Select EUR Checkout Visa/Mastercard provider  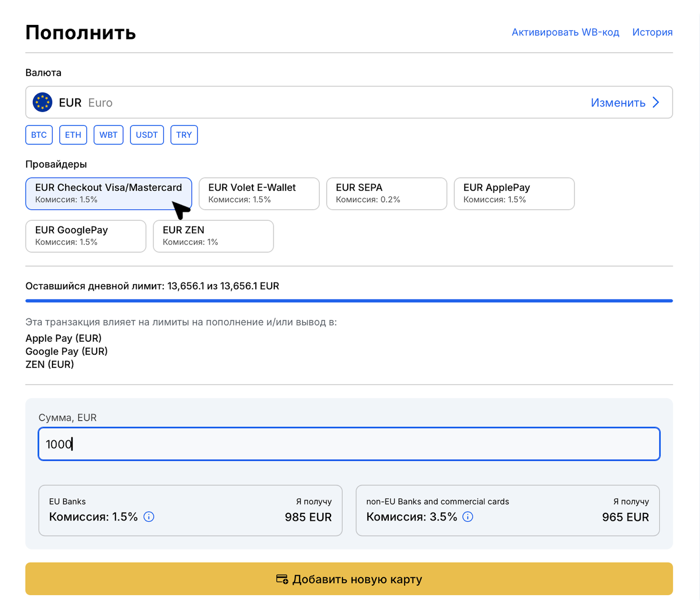pos(108,193)
